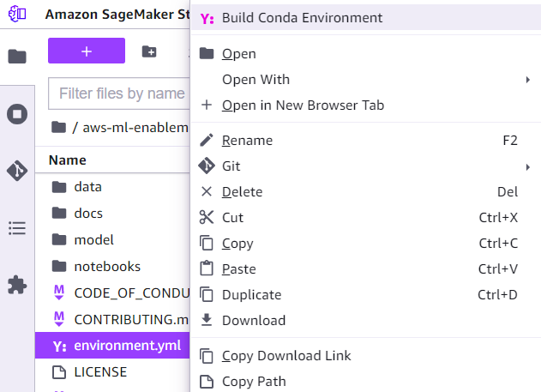Select the CODE_OF_CONDUCT markdown file
The width and height of the screenshot is (541, 392).
[112, 293]
